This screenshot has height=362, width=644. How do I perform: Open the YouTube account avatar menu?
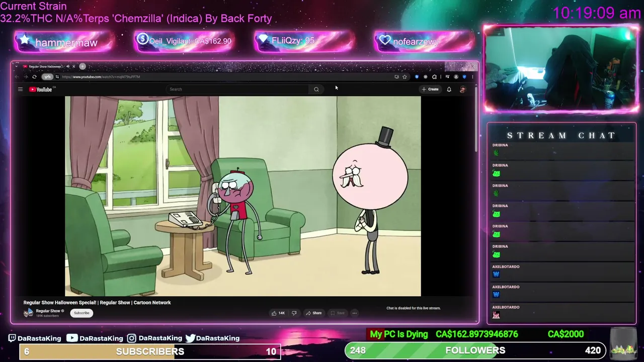463,89
